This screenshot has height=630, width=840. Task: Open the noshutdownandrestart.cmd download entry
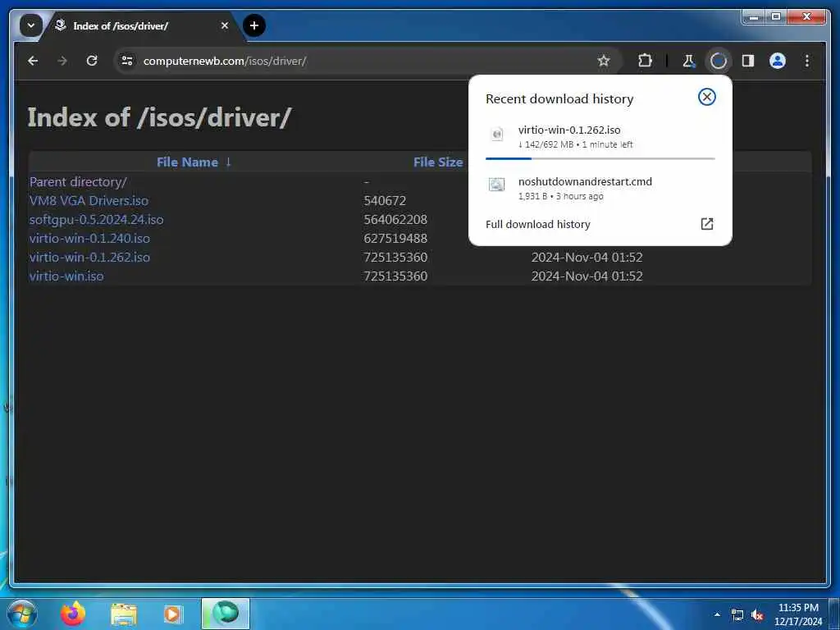[x=600, y=188]
